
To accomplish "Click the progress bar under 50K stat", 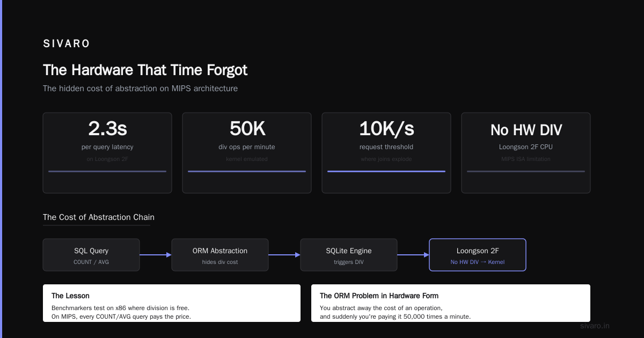I will pos(247,171).
